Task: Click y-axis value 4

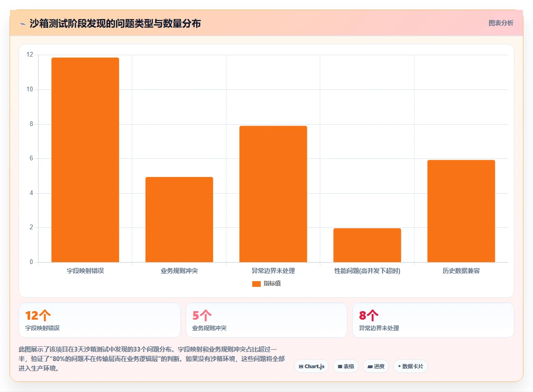Action: tap(31, 193)
